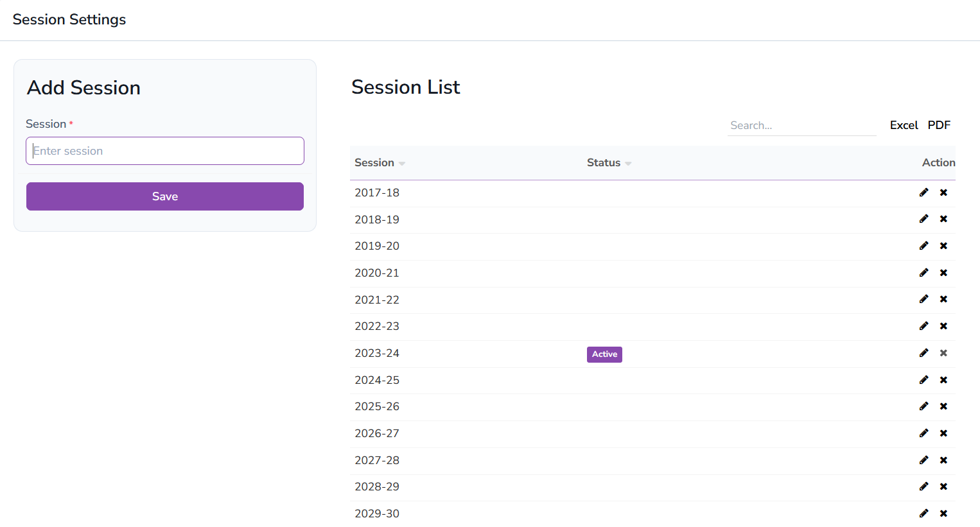Edit session 2023-24 using its pencil icon
The image size is (980, 527).
(923, 352)
